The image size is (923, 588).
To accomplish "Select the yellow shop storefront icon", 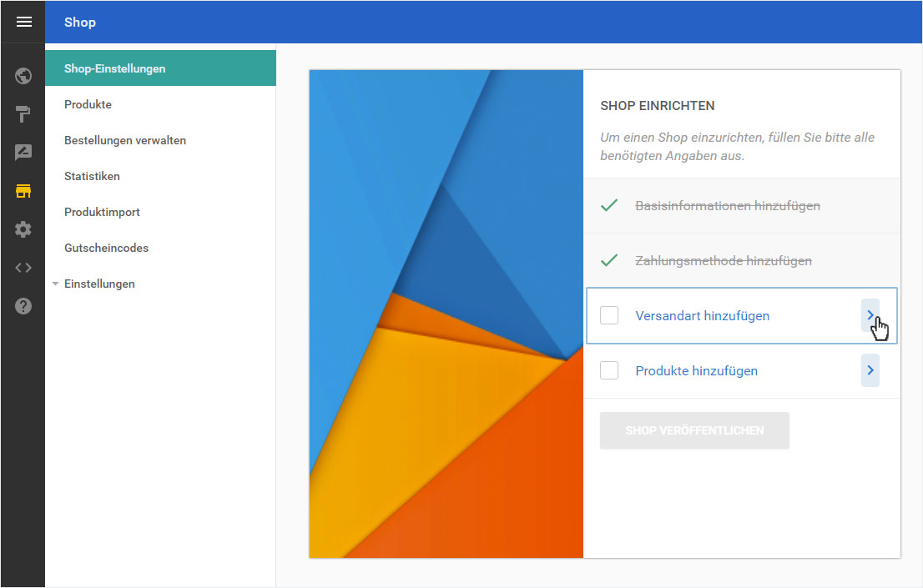I will pos(23,191).
